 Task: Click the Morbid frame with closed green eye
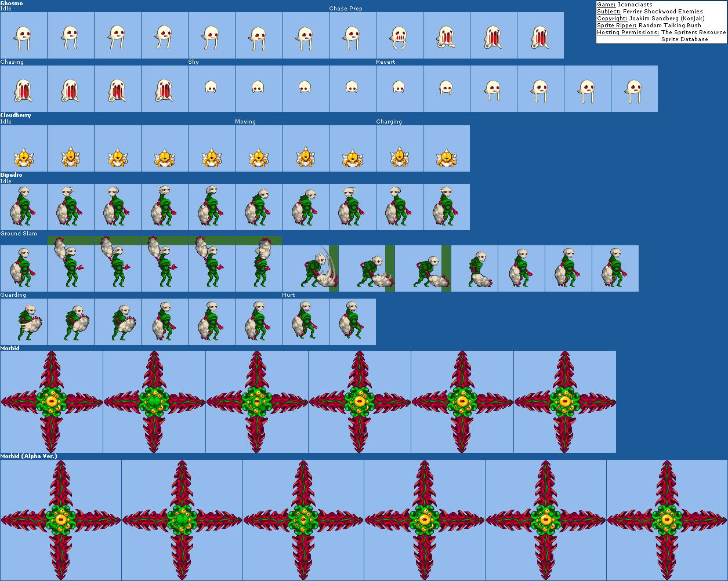[154, 402]
